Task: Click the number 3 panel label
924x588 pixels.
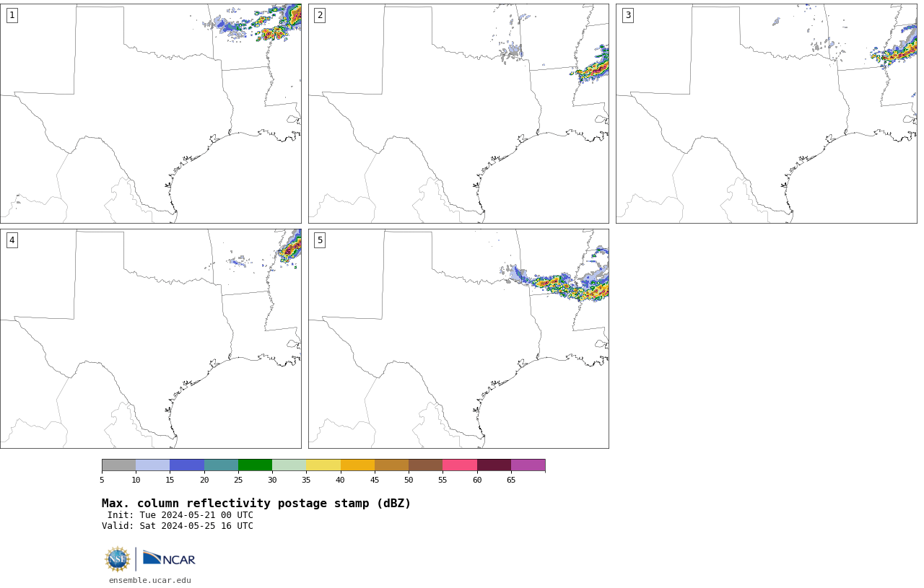Action: (627, 15)
